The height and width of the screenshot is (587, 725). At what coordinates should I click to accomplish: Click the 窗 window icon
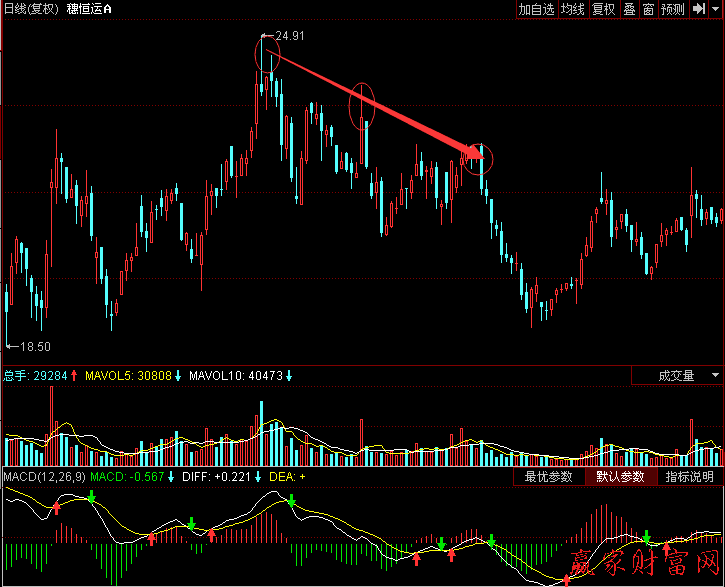[x=648, y=9]
